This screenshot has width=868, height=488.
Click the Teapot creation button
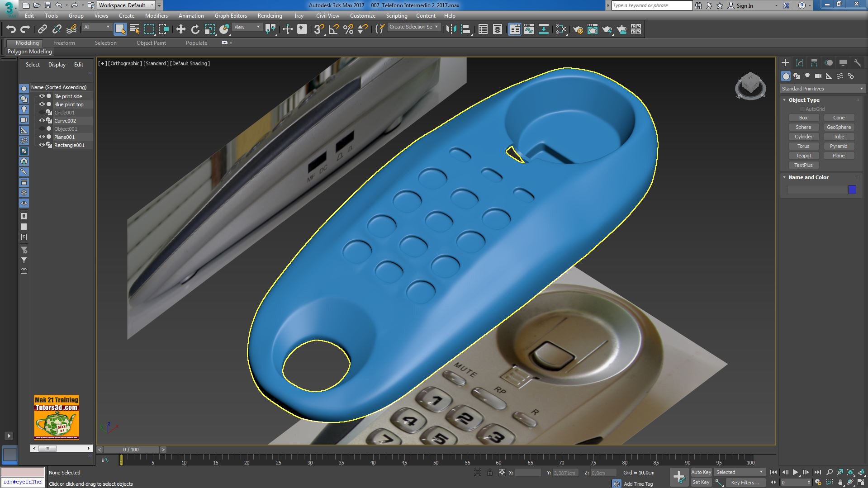pyautogui.click(x=803, y=155)
